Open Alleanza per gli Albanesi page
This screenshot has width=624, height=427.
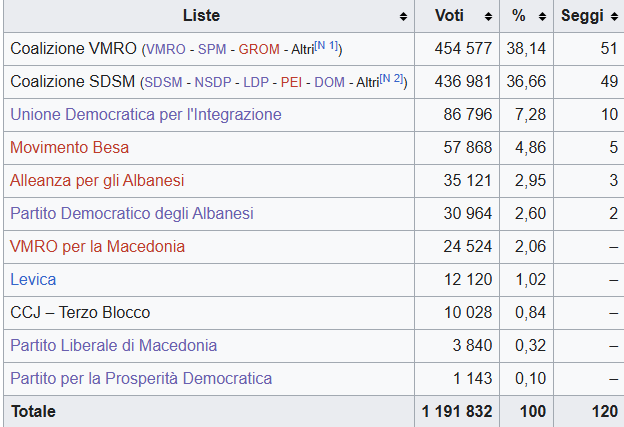pyautogui.click(x=97, y=181)
